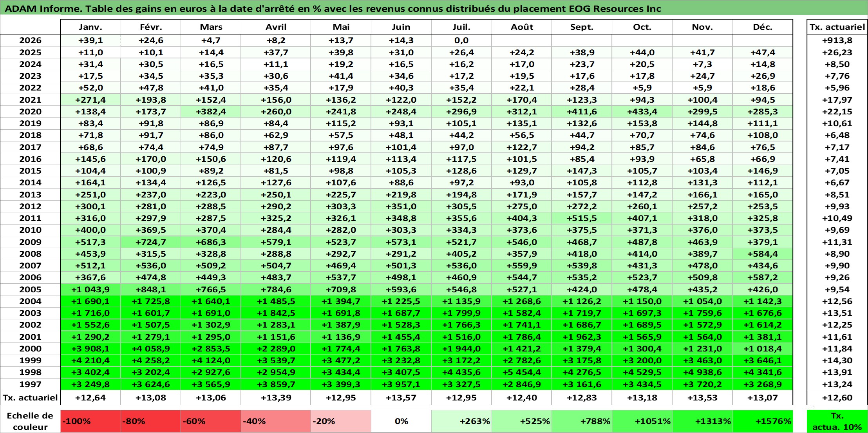The width and height of the screenshot is (868, 433).
Task: Click the ADAM Informe table title banner
Action: point(434,8)
